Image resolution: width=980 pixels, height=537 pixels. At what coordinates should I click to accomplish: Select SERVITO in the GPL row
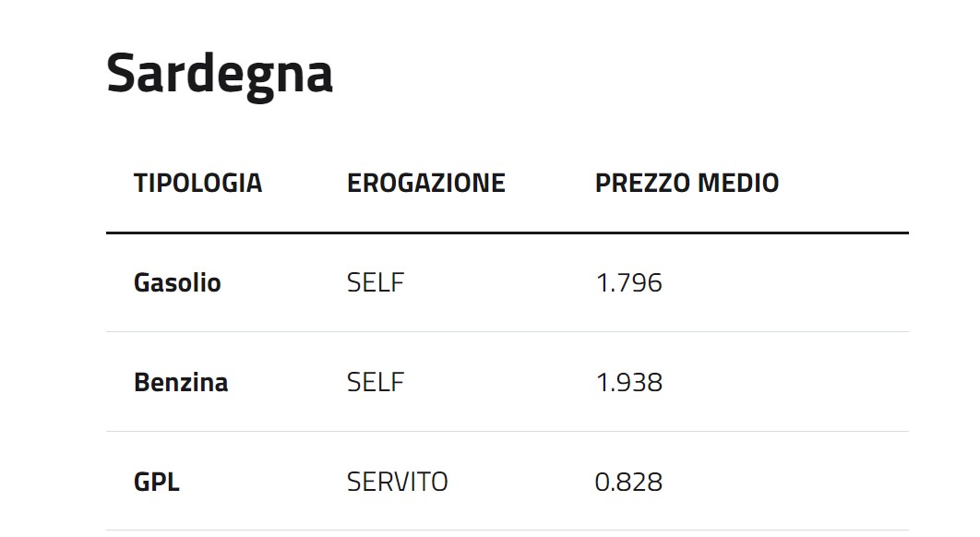click(398, 482)
